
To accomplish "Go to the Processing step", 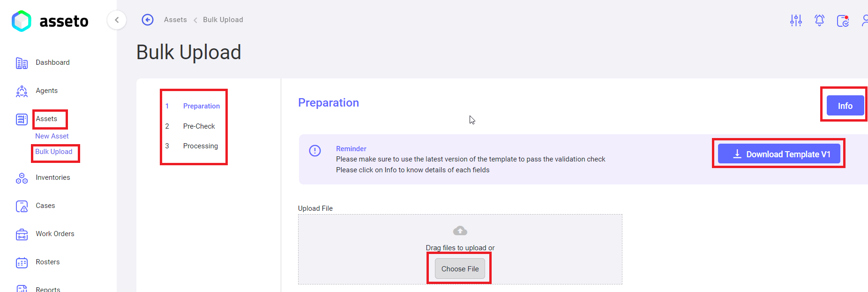I will pos(201,146).
